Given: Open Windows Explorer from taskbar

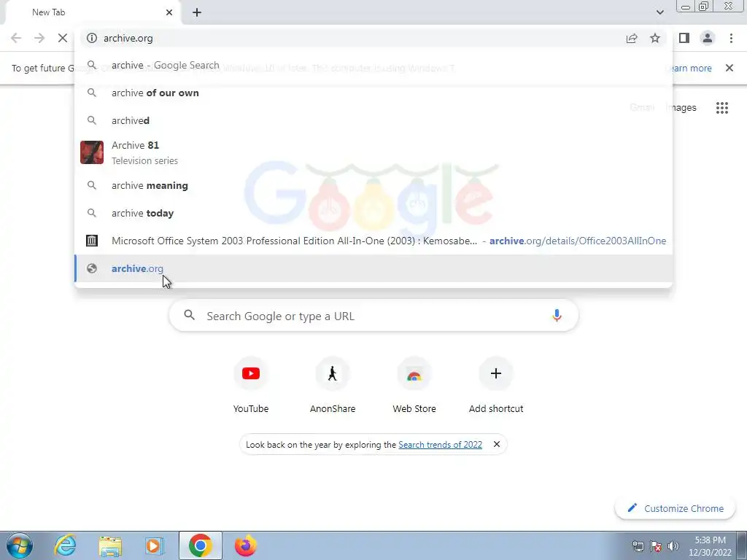Looking at the screenshot, I should click(x=110, y=545).
